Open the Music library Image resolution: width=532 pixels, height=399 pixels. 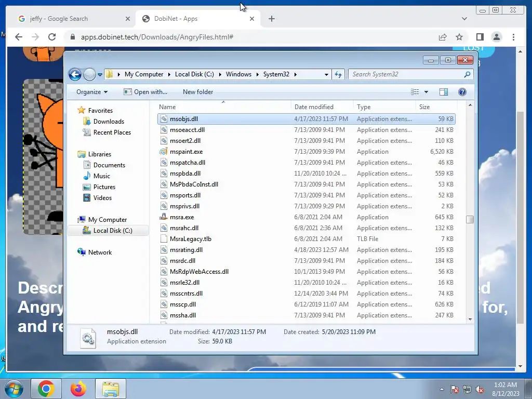[x=101, y=176]
